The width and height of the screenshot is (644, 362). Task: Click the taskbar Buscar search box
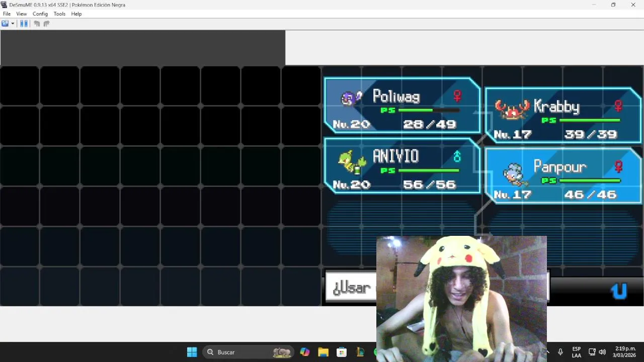[x=248, y=352]
